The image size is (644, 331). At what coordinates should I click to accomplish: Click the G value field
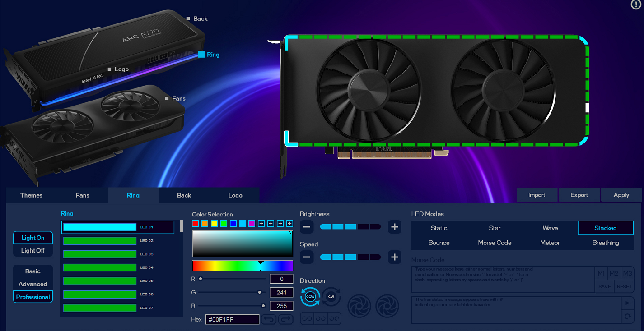pos(281,293)
